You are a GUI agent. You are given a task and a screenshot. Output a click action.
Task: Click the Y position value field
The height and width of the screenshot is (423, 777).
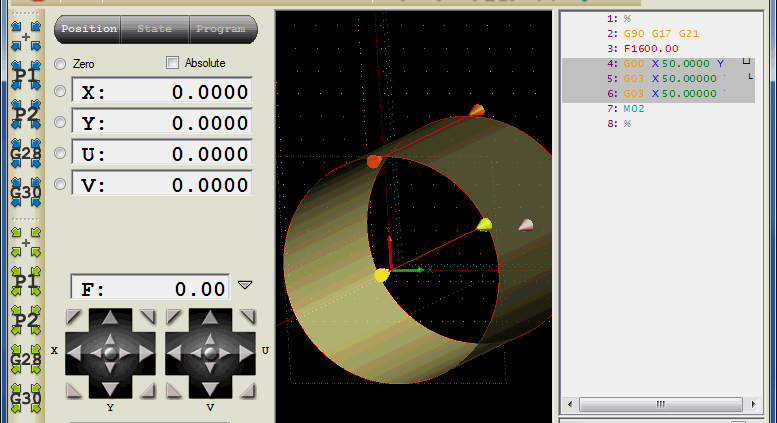[x=164, y=124]
